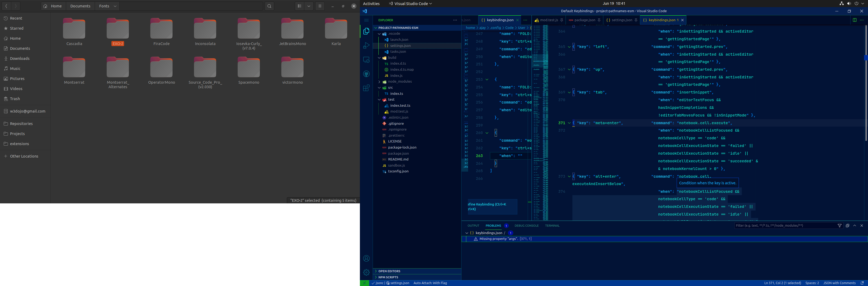Image resolution: width=868 pixels, height=286 pixels.
Task: Open the Activities overview in the top bar
Action: pos(371,4)
